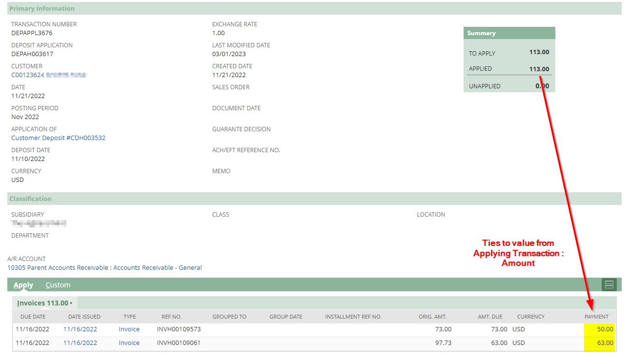
Task: Click the Ref No. column header
Action: pyautogui.click(x=172, y=317)
